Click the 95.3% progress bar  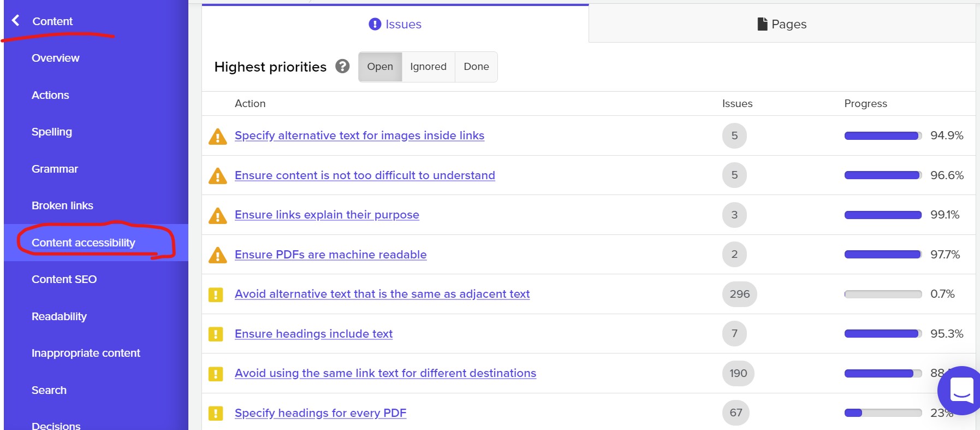point(883,334)
